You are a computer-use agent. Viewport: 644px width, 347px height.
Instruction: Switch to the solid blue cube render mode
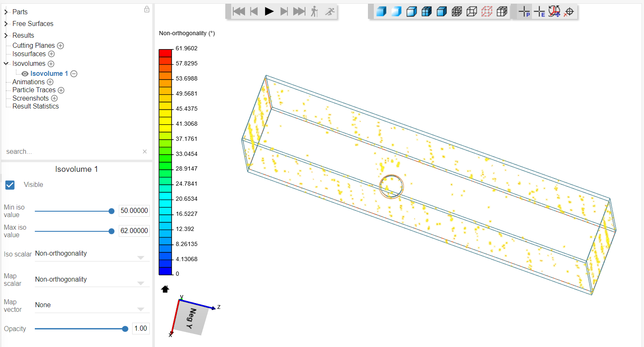click(x=381, y=11)
